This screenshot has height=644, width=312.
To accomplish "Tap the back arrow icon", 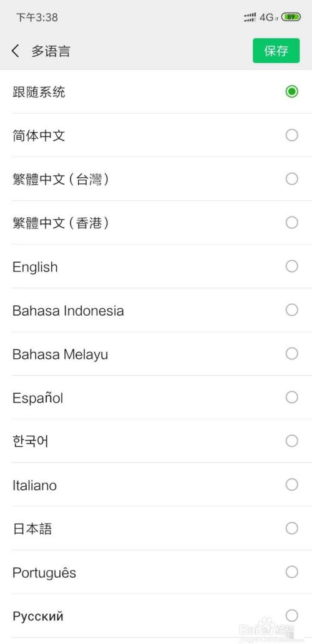I will point(16,51).
